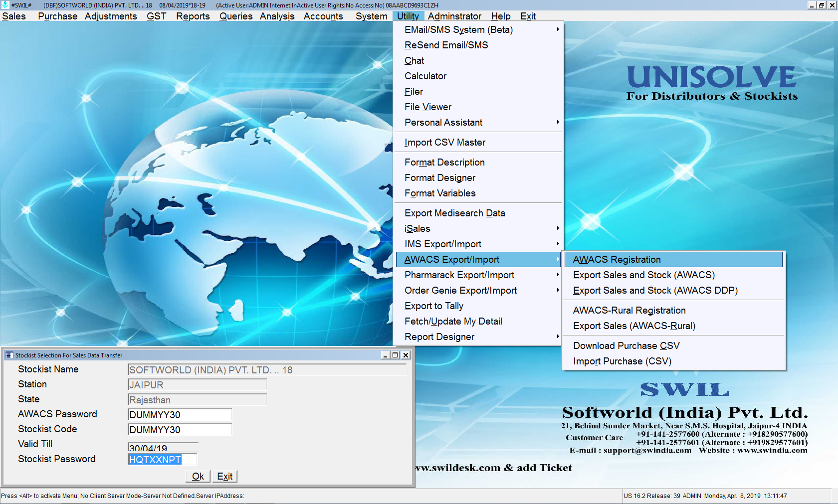
Task: Open Format Description
Action: click(x=479, y=162)
